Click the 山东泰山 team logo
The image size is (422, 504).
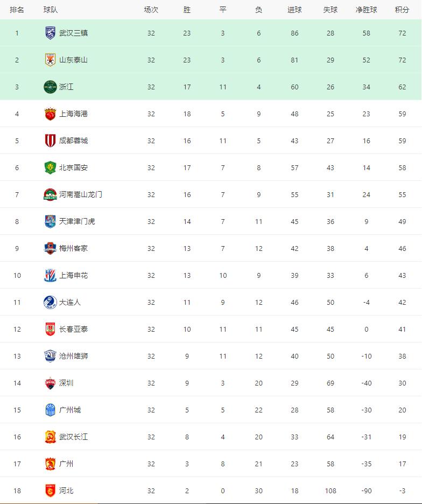click(50, 60)
